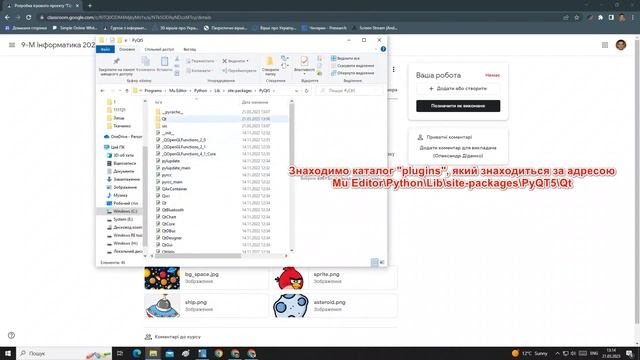Image resolution: width=640 pixels, height=360 pixels.
Task: Add private comment for the teacher
Action: pos(458,151)
